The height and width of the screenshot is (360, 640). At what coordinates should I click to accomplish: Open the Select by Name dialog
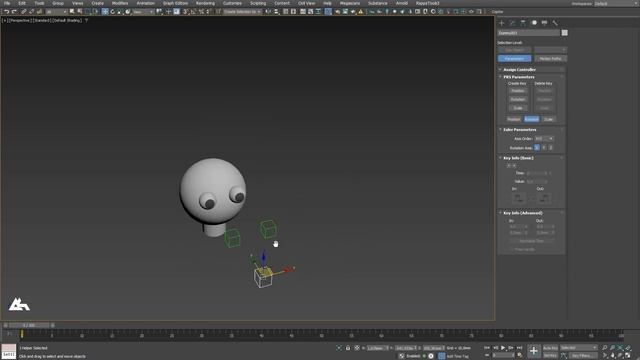click(x=80, y=12)
